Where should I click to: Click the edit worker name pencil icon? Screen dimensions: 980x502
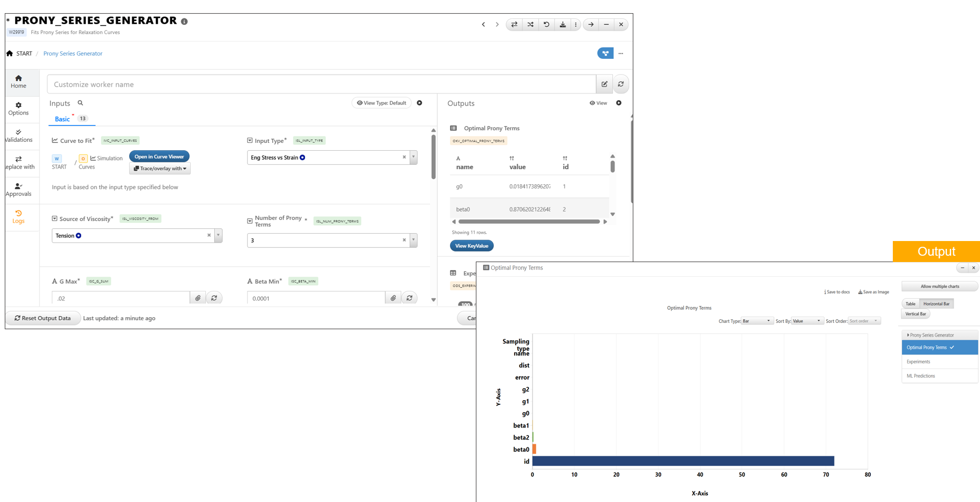(604, 84)
